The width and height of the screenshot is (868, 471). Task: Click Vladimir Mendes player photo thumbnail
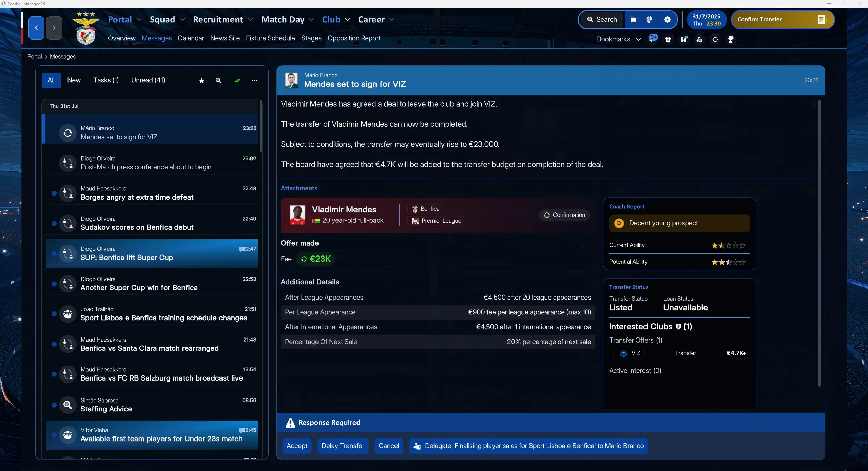[x=297, y=215]
